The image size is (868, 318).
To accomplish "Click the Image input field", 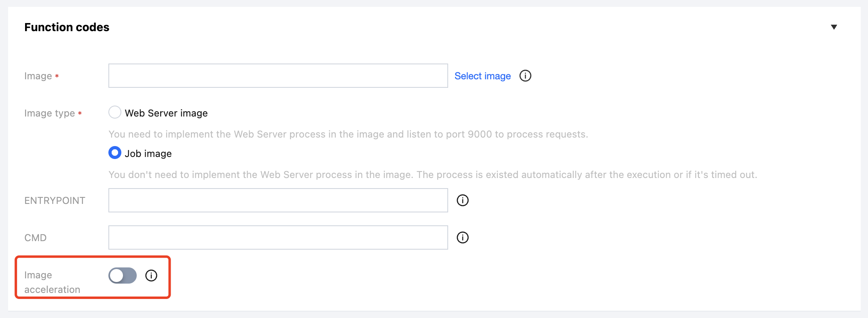I will 278,76.
